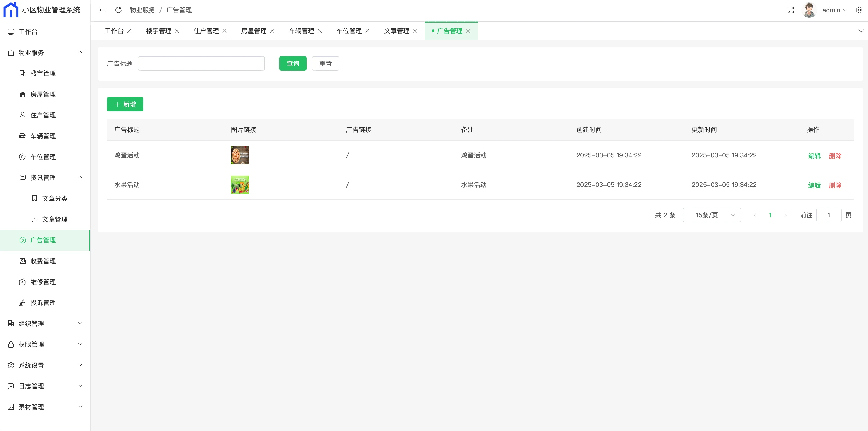Switch to the 房屋管理 tab

(254, 31)
